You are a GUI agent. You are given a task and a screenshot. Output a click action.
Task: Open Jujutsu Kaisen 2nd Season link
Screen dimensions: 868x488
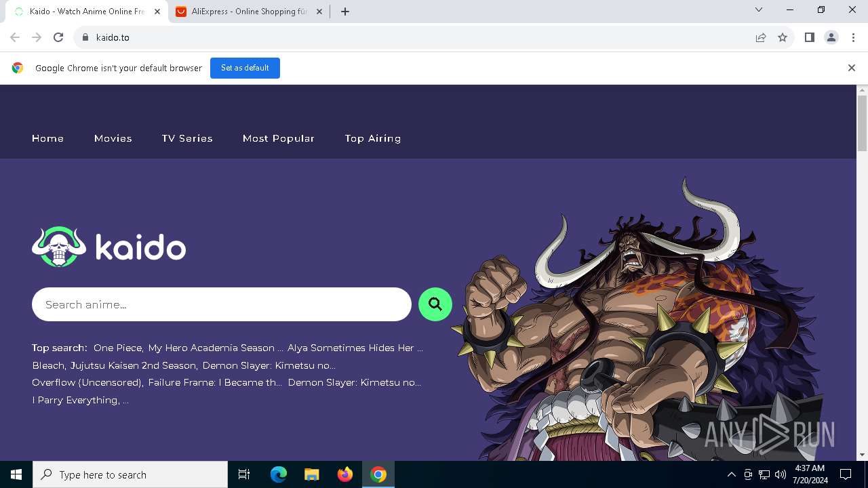[134, 365]
